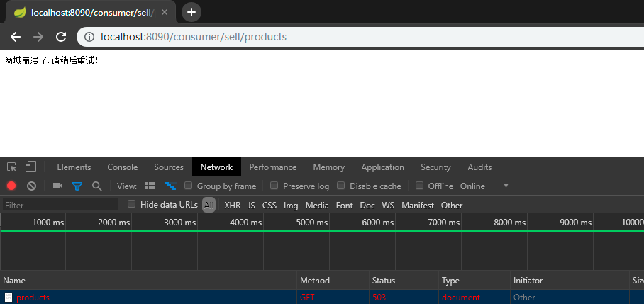This screenshot has height=304, width=644.
Task: Filter requests by XHR type
Action: pos(232,205)
